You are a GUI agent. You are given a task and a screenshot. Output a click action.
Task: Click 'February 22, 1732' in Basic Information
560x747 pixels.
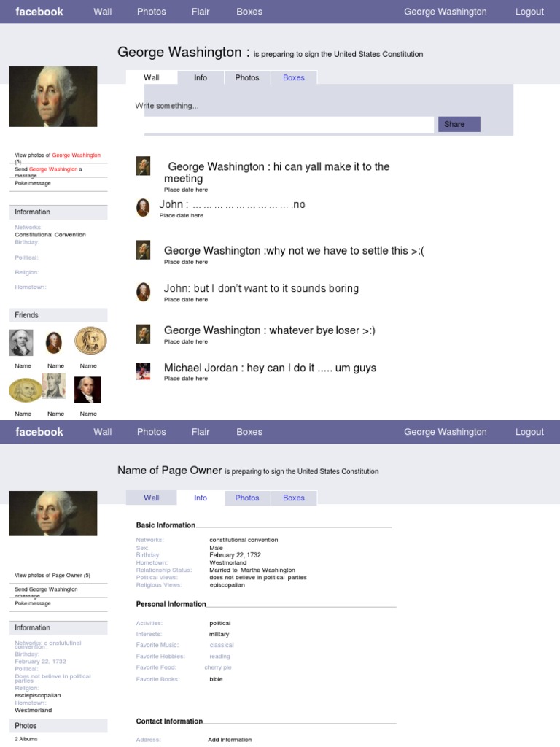[x=236, y=555]
